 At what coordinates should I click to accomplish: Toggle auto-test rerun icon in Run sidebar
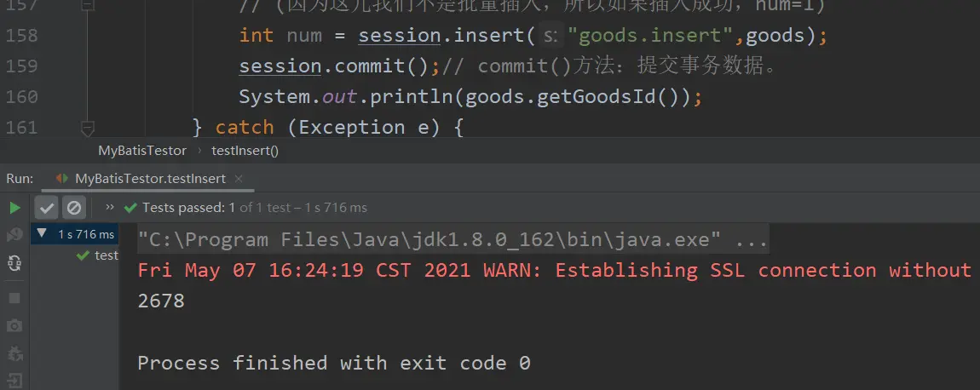click(14, 263)
